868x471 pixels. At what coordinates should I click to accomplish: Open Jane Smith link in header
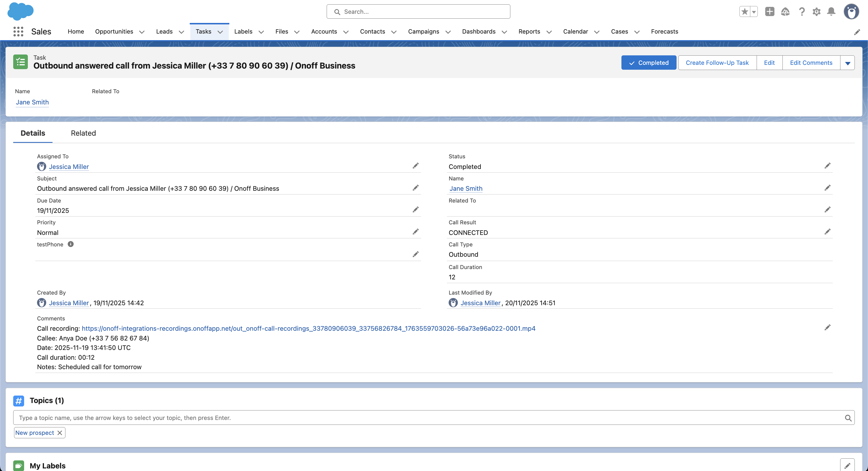pyautogui.click(x=32, y=102)
